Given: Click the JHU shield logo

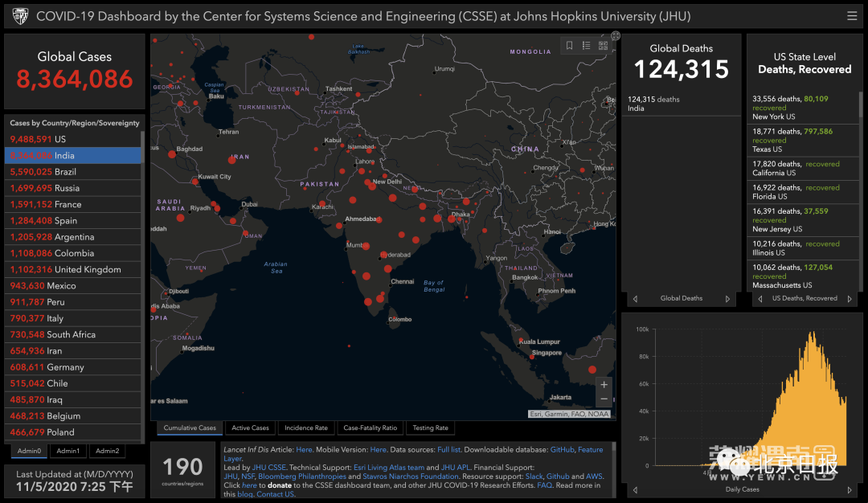Looking at the screenshot, I should [x=20, y=16].
